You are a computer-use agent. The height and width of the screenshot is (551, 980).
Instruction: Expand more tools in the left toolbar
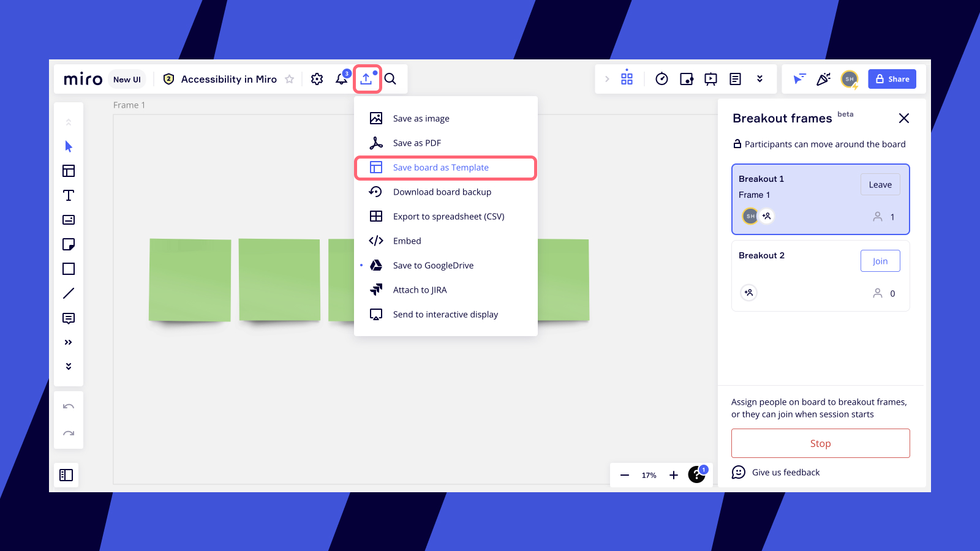[x=69, y=342]
